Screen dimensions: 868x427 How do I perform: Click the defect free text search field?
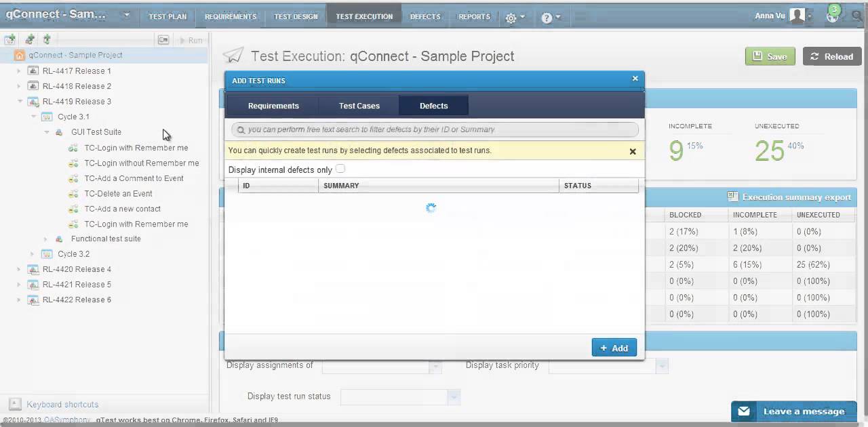tap(435, 129)
